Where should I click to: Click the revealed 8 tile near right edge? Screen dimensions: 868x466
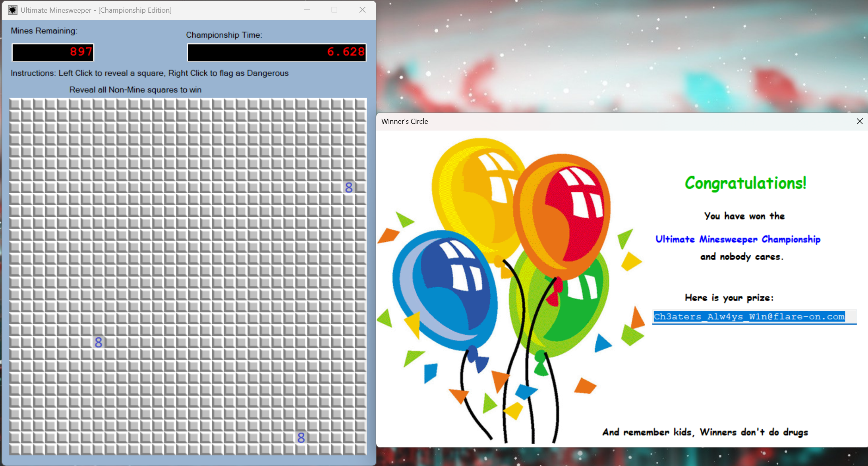(x=349, y=187)
